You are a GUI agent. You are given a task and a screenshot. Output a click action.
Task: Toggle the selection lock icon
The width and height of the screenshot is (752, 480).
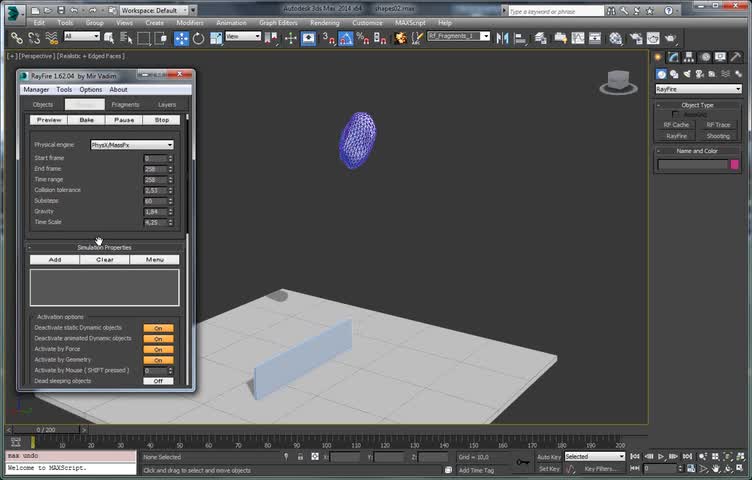pyautogui.click(x=300, y=457)
